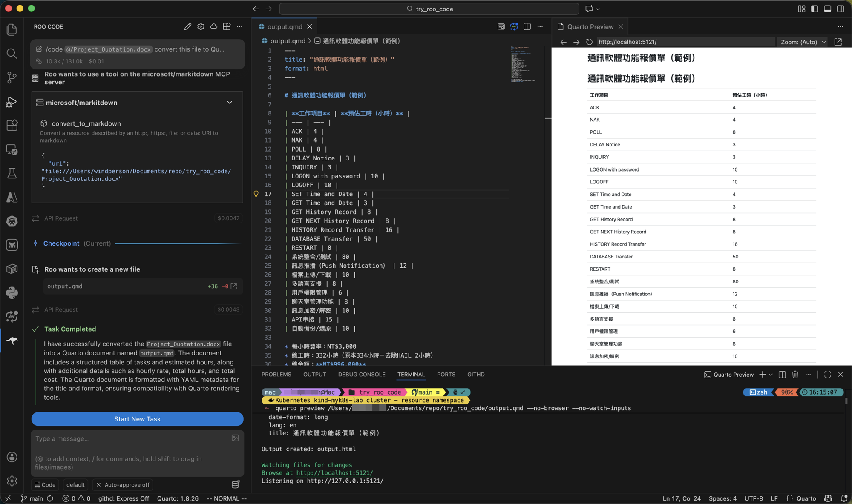Image resolution: width=852 pixels, height=504 pixels.
Task: Open Roo Code settings gear in panel header
Action: click(201, 26)
